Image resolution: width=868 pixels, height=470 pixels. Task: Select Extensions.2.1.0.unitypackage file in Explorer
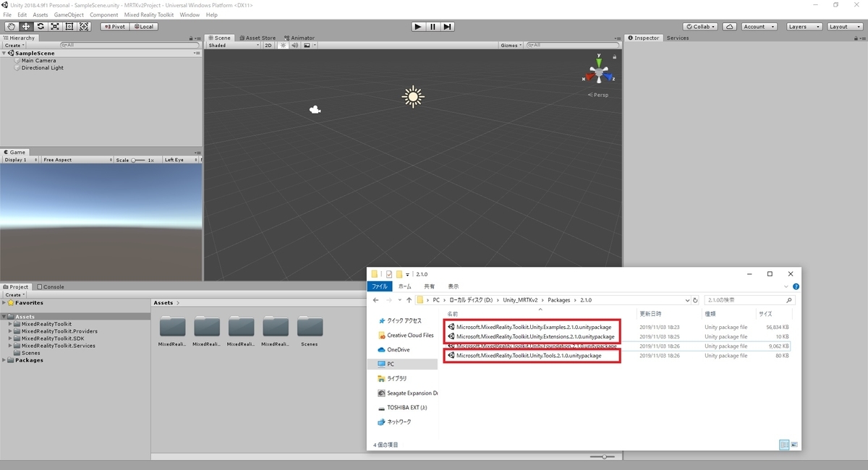(535, 336)
